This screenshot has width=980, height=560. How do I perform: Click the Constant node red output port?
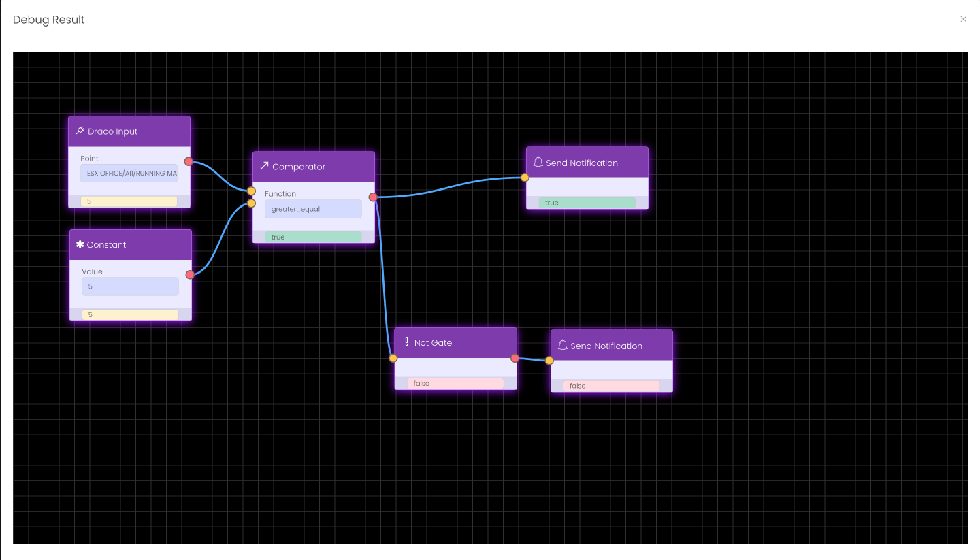pyautogui.click(x=190, y=275)
